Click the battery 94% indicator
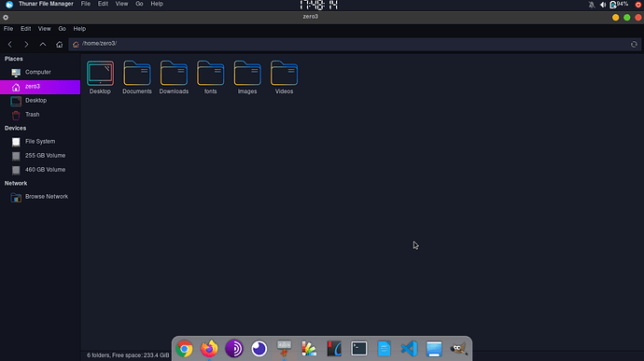 tap(619, 4)
